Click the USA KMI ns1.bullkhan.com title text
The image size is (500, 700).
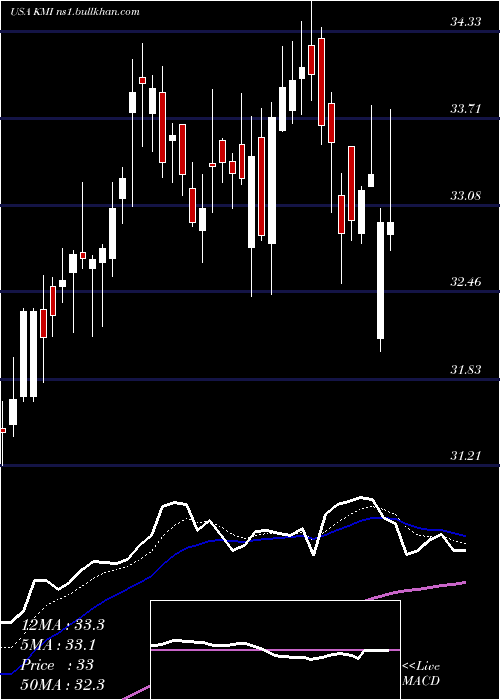coord(75,11)
